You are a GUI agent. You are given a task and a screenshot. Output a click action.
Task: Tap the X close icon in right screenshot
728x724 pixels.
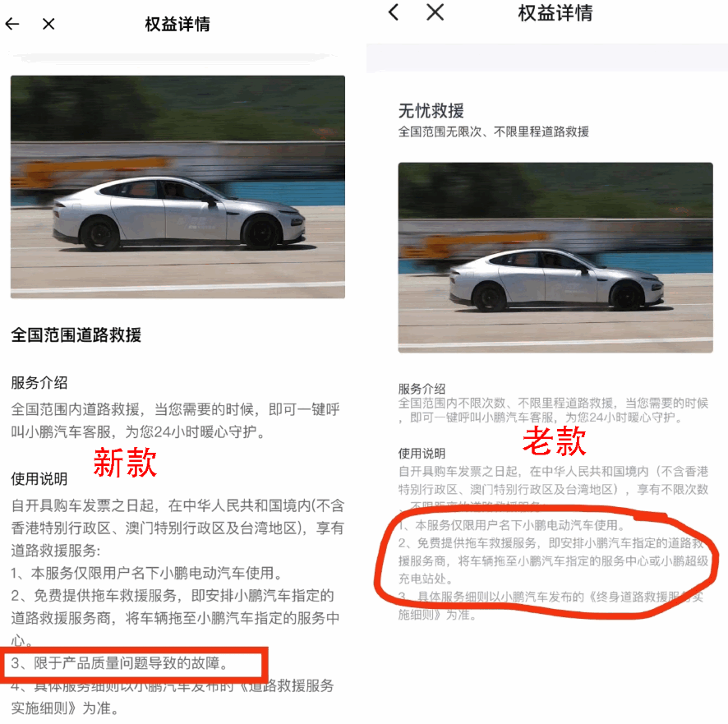pyautogui.click(x=435, y=12)
